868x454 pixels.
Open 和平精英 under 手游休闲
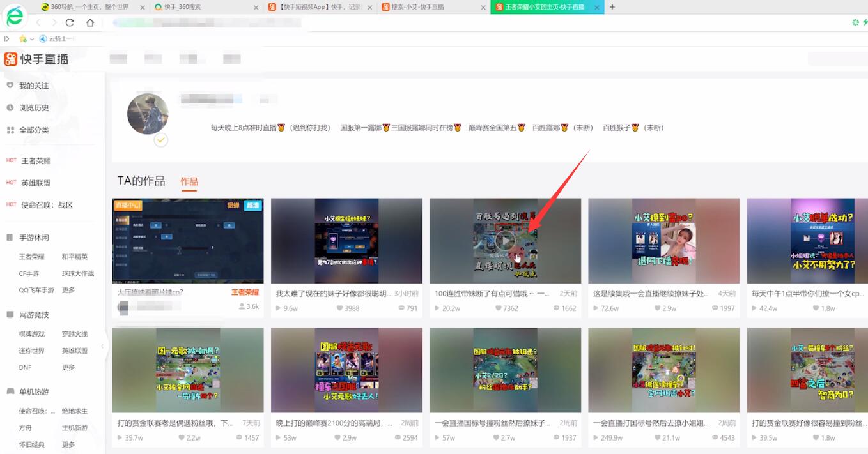[75, 257]
